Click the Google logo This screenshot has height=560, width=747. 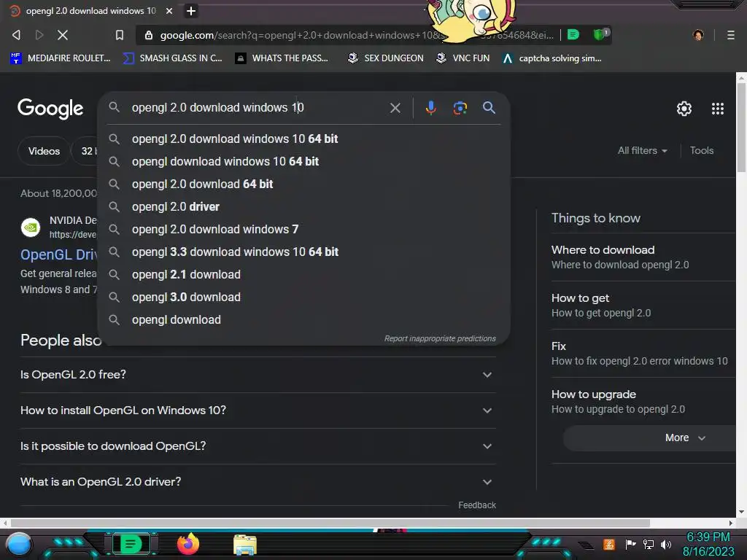click(x=50, y=109)
